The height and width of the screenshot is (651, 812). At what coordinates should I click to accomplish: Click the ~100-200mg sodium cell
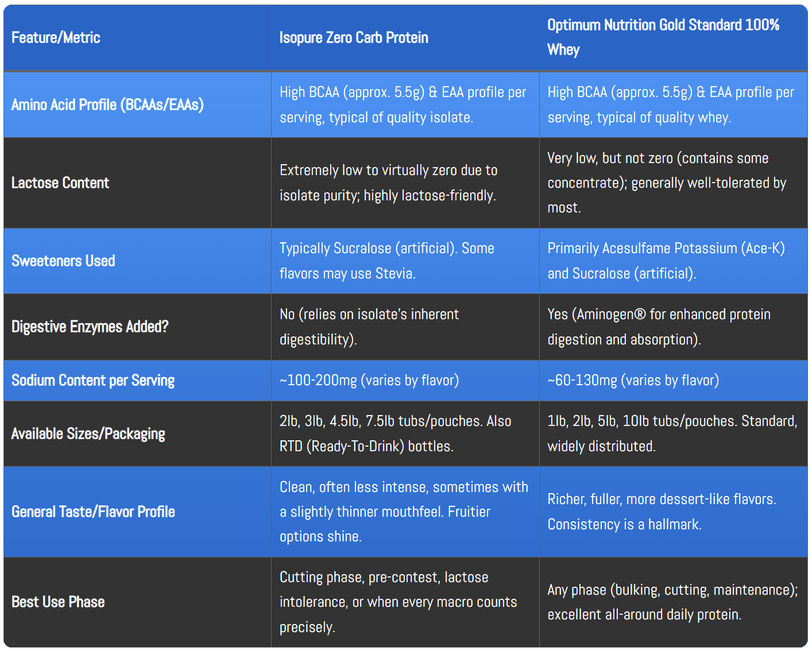tap(369, 380)
